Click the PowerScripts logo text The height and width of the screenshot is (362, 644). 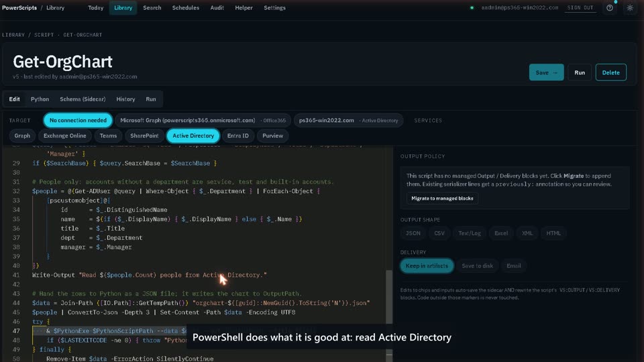click(19, 8)
